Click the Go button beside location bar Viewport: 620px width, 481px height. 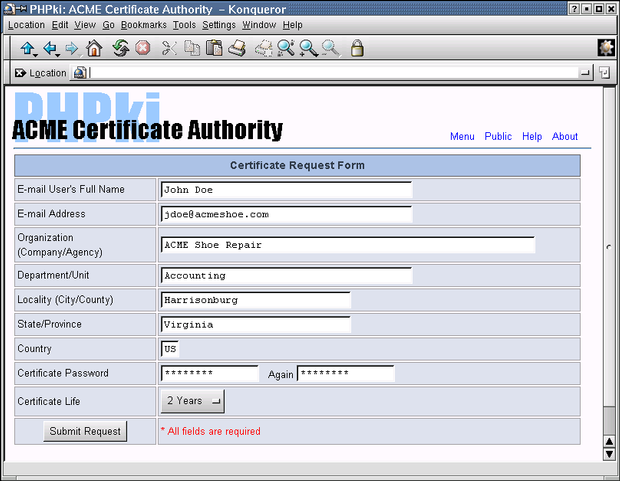[x=604, y=73]
